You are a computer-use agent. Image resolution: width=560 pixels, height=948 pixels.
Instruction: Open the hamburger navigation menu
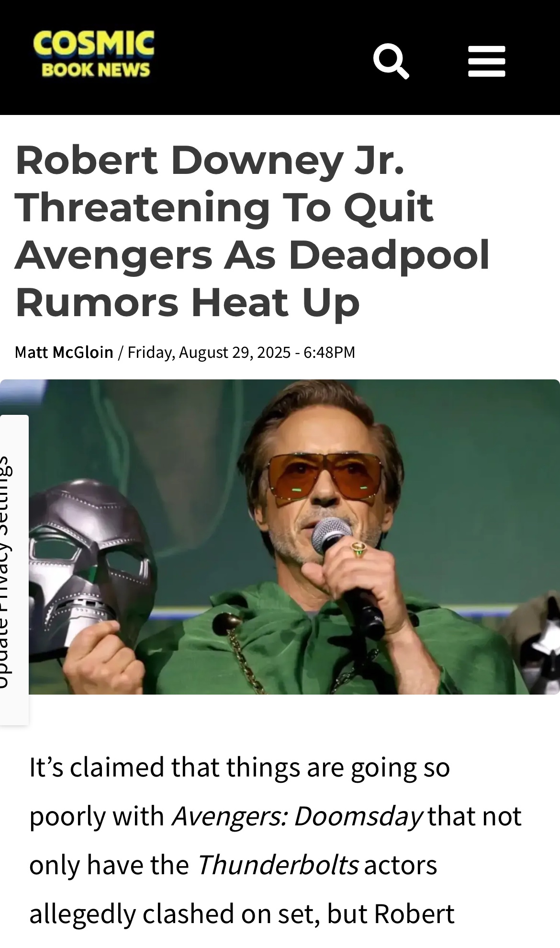[x=486, y=61]
